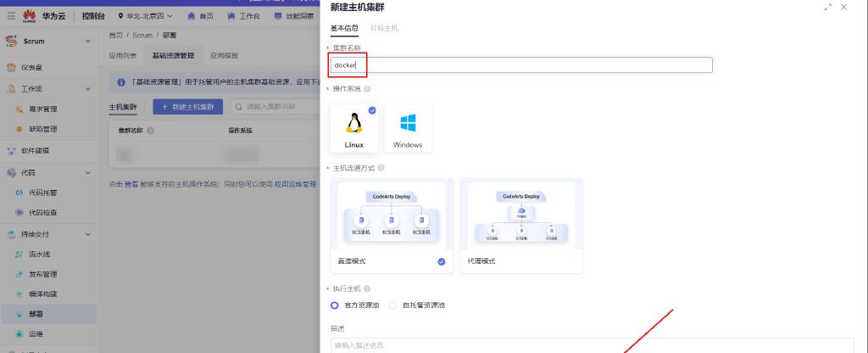Open 编译构建 in the sidebar
The width and height of the screenshot is (868, 353).
click(43, 294)
